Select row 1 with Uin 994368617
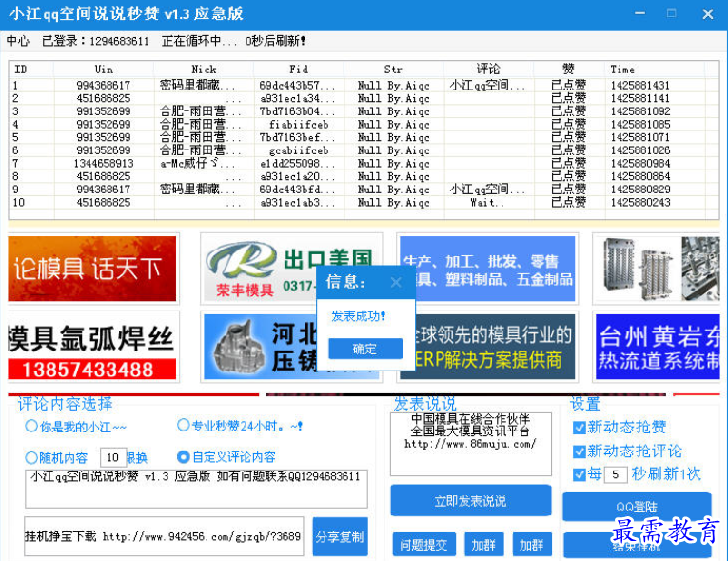This screenshot has width=728, height=561. [364, 85]
